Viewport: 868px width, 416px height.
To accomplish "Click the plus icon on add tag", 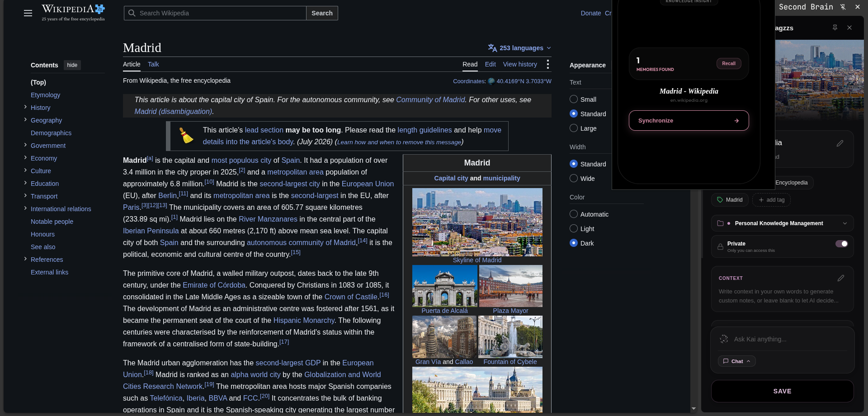I will pyautogui.click(x=761, y=200).
